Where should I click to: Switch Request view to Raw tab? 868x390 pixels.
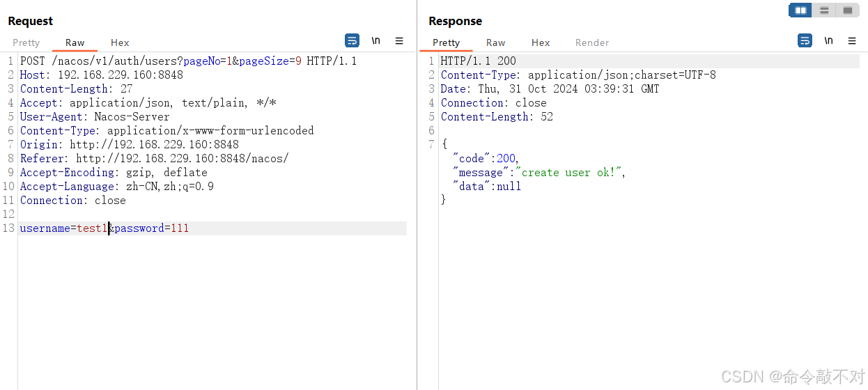point(75,42)
